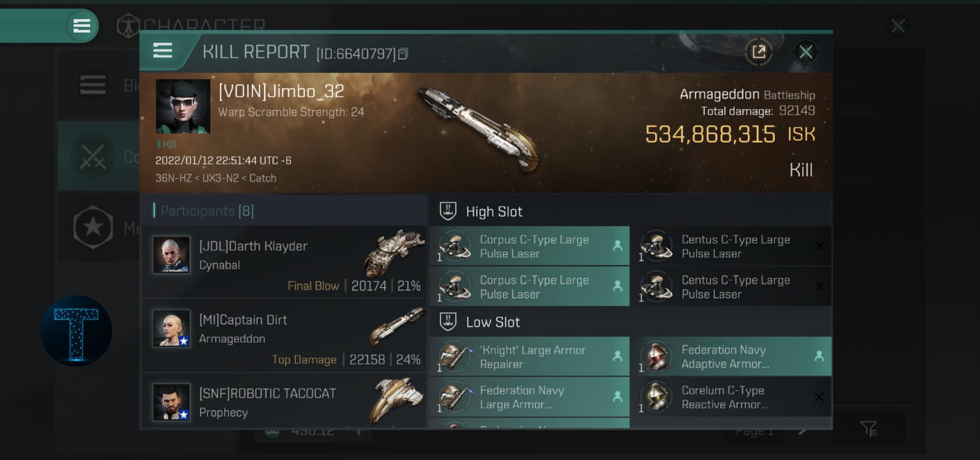Open the filter icon at bottom right

tap(868, 428)
